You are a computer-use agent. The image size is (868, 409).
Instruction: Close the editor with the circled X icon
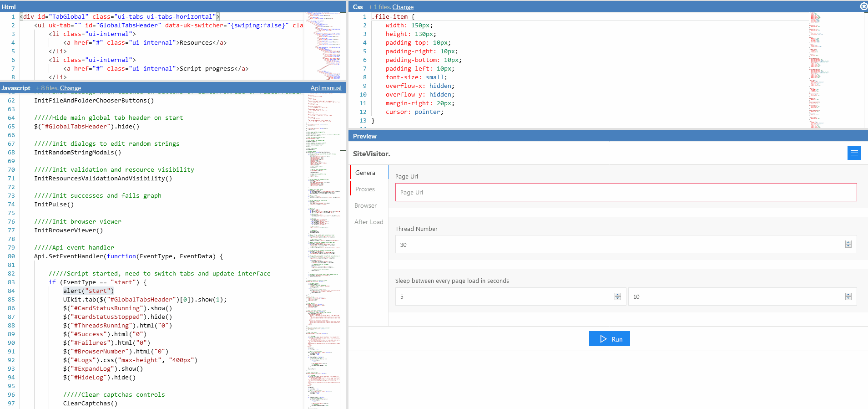point(863,6)
